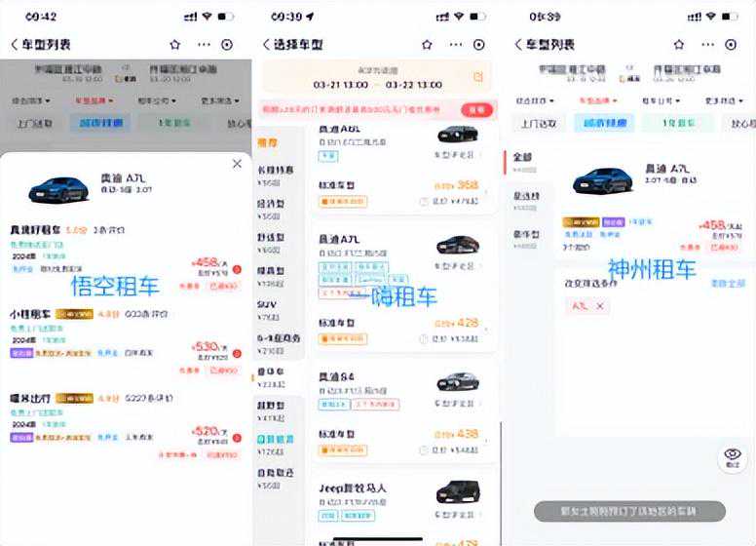This screenshot has height=546, width=756.
Task: Tap the star icon on 选择车型 header
Action: tap(427, 45)
